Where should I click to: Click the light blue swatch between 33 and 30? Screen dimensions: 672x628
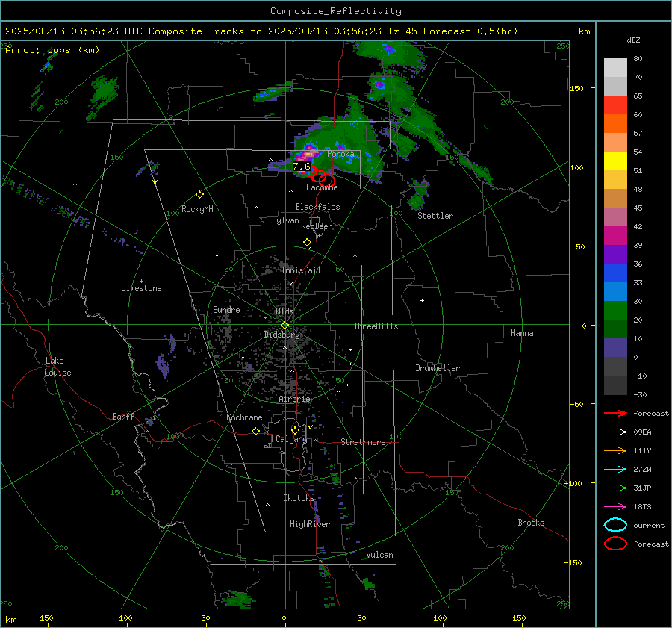(615, 292)
